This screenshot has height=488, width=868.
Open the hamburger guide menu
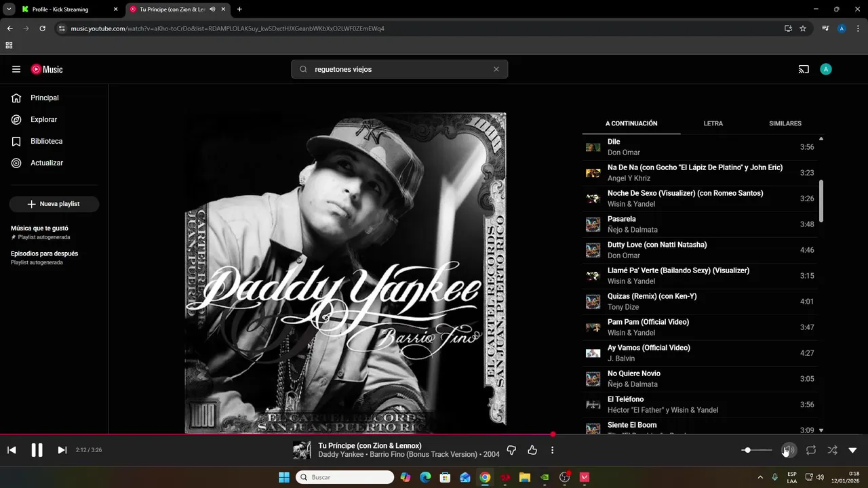coord(16,69)
